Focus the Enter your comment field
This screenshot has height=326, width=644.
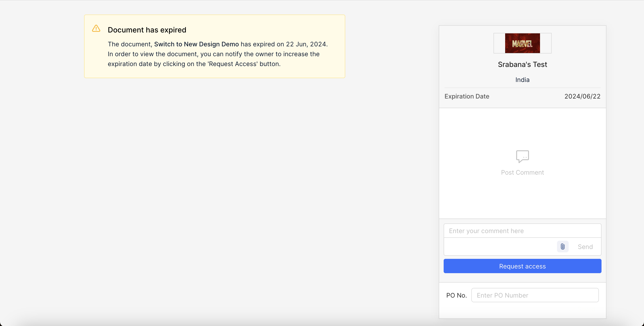(x=522, y=231)
